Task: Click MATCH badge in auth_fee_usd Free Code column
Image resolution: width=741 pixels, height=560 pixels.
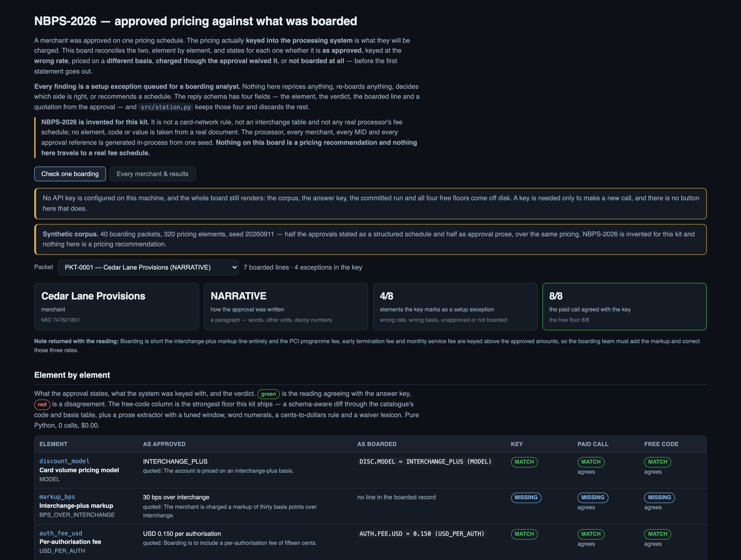Action: [657, 534]
